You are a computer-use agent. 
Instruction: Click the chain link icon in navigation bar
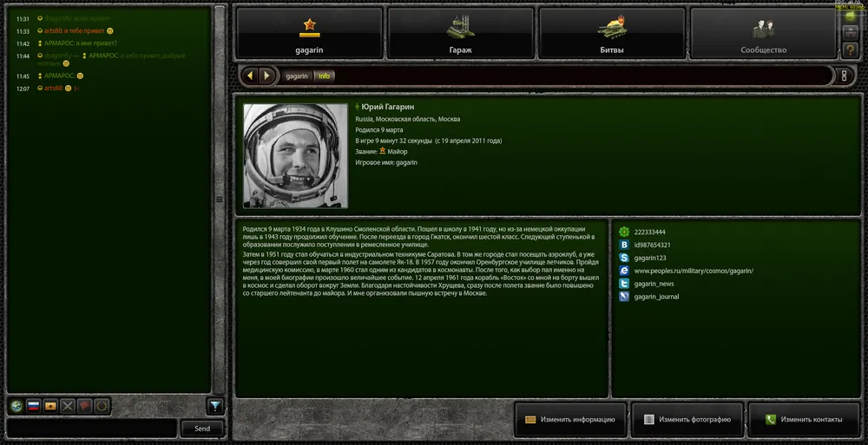tap(845, 75)
